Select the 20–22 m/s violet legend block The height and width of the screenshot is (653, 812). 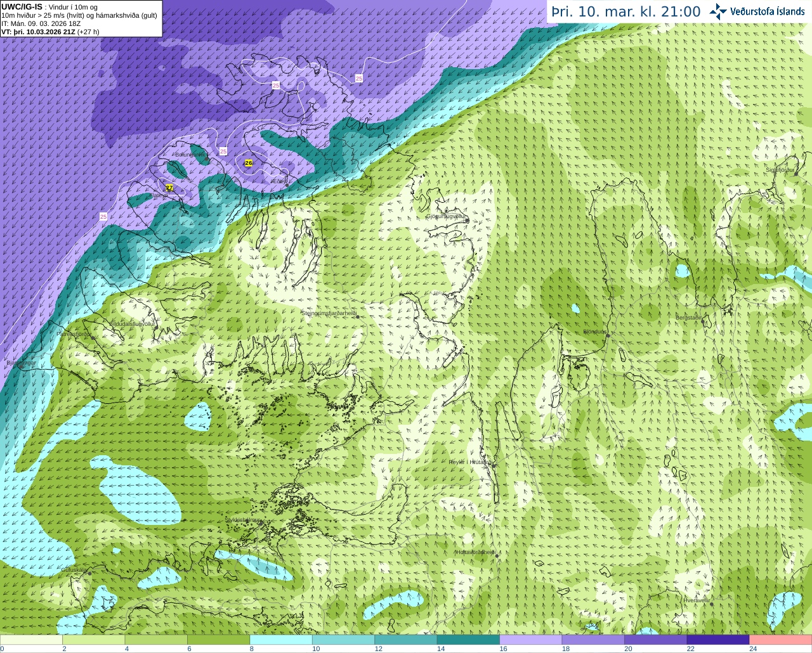click(656, 640)
